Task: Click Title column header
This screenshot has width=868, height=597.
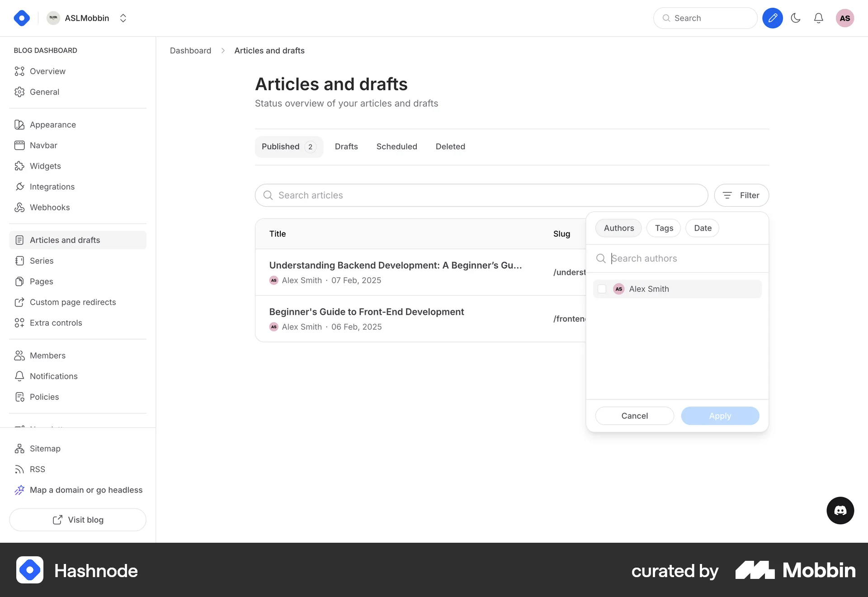Action: click(278, 234)
